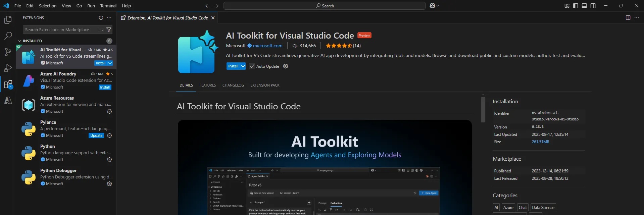Viewport: 644px width, 215px height.
Task: Open the Terminal menu
Action: pyautogui.click(x=108, y=6)
